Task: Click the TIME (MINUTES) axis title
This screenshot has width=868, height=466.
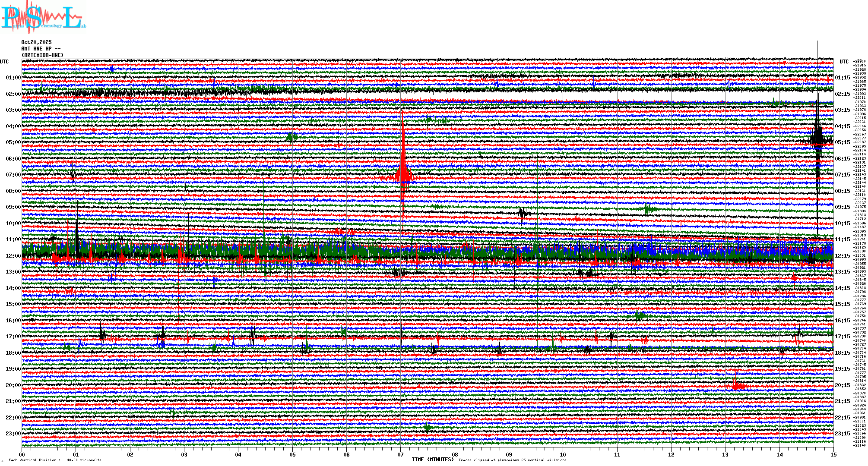Action: 433,460
